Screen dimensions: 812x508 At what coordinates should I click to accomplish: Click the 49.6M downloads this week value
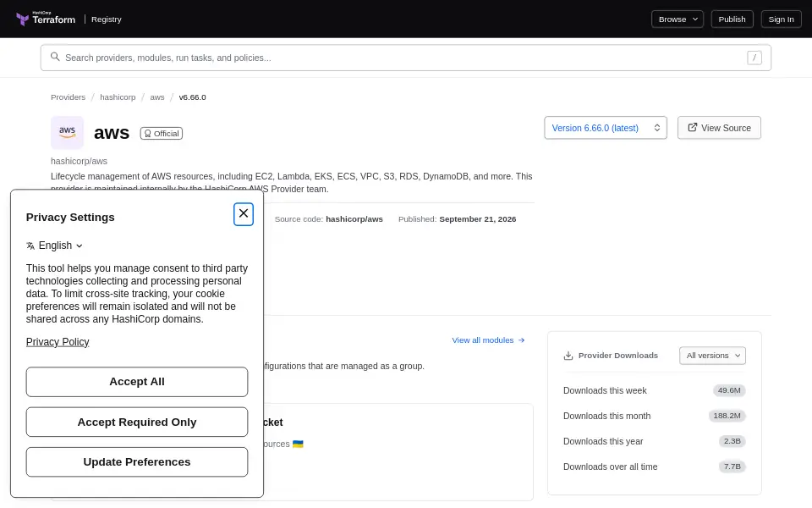tap(728, 390)
